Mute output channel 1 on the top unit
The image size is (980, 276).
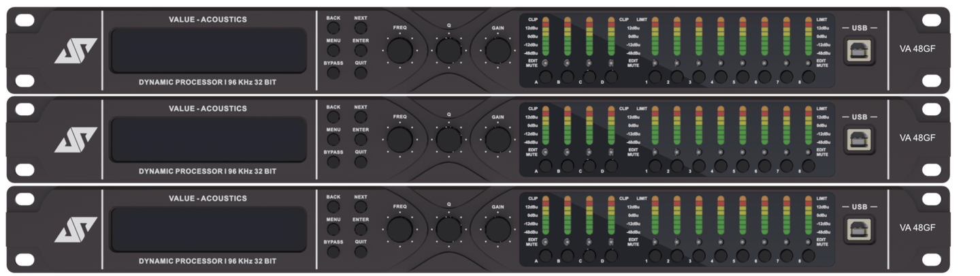coord(655,76)
